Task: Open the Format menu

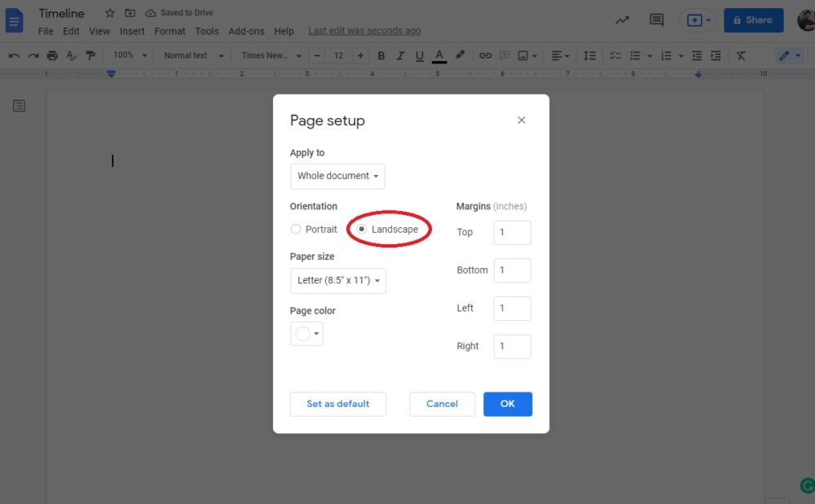Action: 170,31
